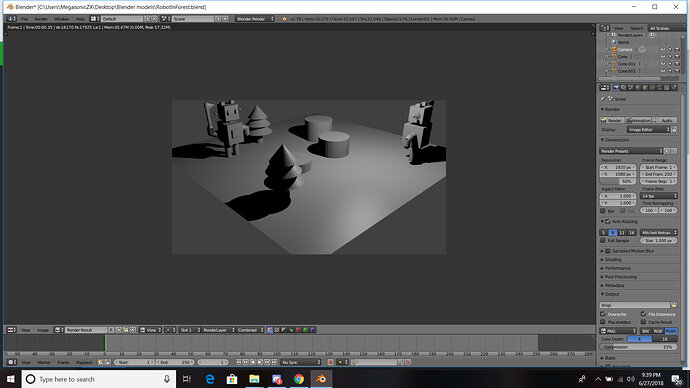Adjust the 50% resolution scale slider
690x388 pixels.
point(618,181)
